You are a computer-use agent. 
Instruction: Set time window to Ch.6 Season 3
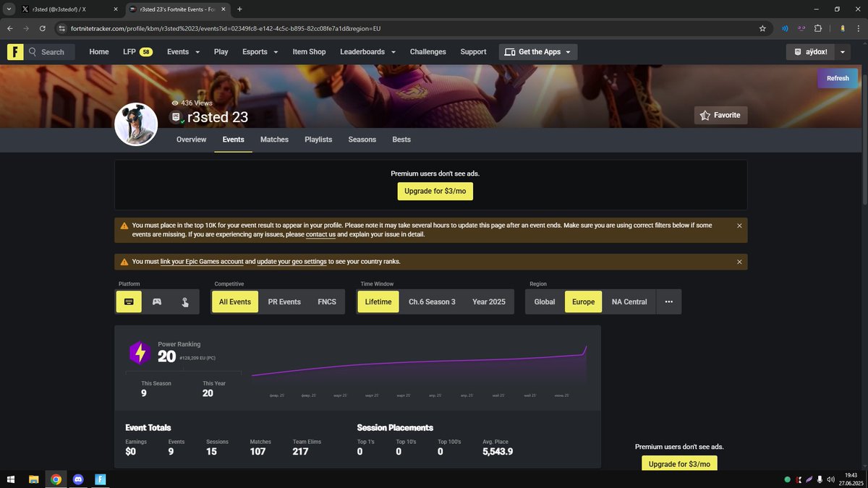(x=432, y=301)
